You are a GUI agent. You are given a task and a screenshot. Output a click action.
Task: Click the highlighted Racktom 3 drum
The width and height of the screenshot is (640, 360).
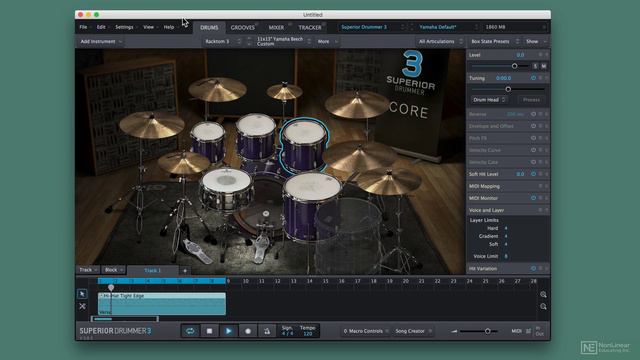coord(304,145)
